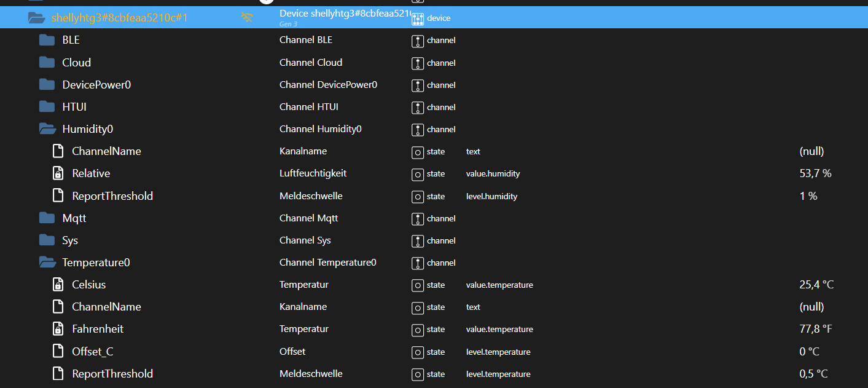Image resolution: width=868 pixels, height=388 pixels.
Task: Click locked file icon of Fahrenheit
Action: click(58, 328)
